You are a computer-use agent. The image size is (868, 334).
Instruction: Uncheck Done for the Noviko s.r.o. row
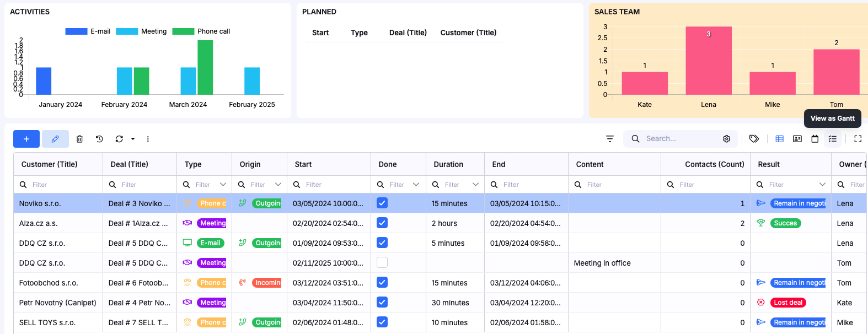(382, 203)
